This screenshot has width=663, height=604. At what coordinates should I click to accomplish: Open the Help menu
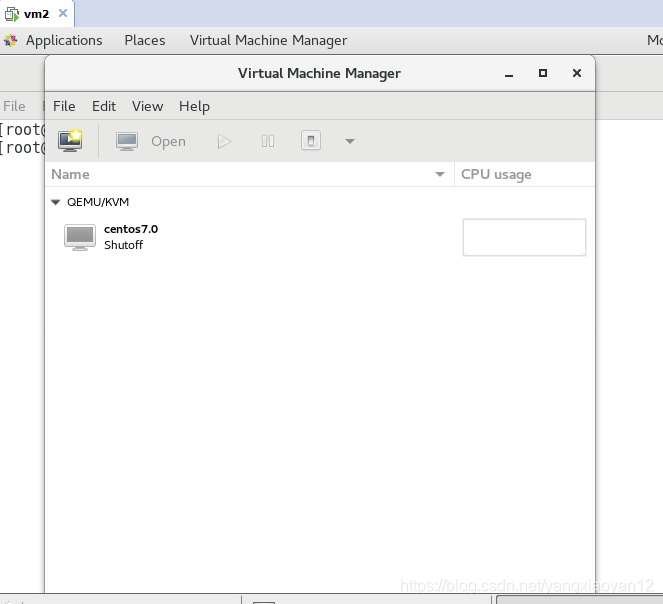[x=194, y=106]
